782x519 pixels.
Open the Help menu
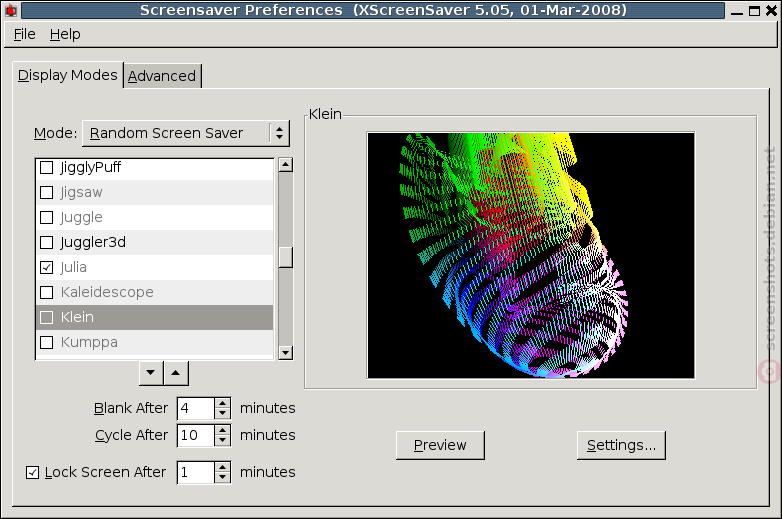(x=65, y=34)
